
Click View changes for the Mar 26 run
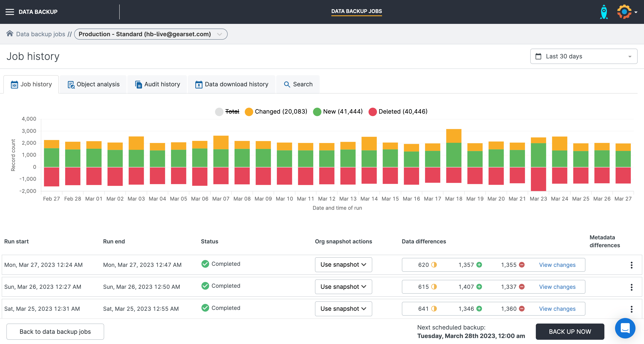click(x=557, y=287)
